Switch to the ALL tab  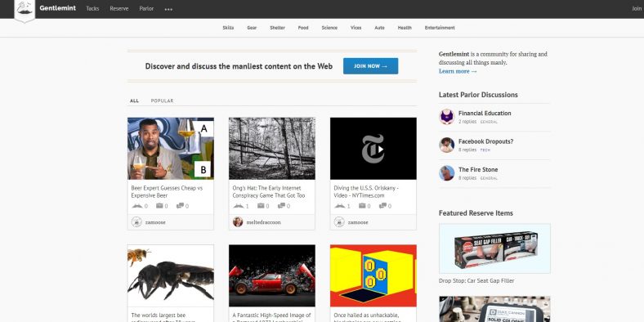pyautogui.click(x=134, y=101)
